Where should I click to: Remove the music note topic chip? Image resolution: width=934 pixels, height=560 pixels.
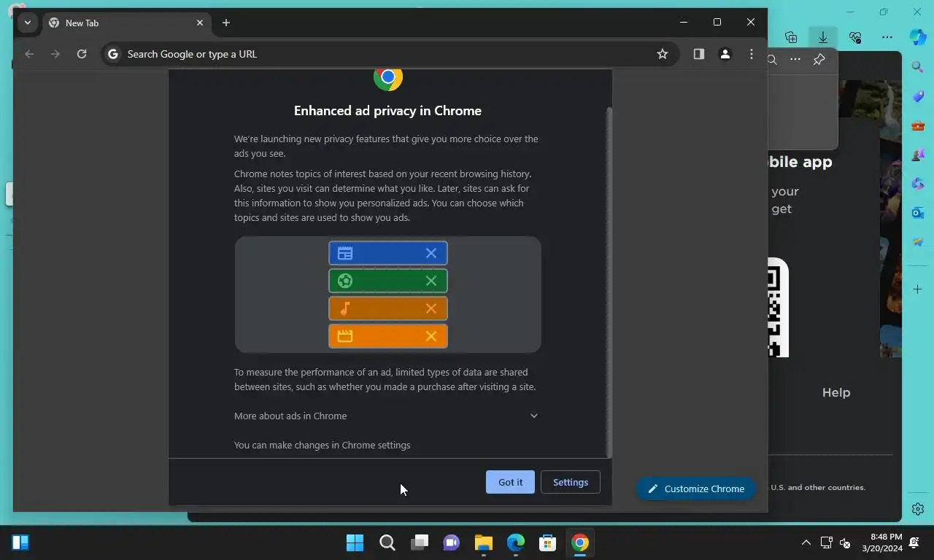tap(431, 308)
